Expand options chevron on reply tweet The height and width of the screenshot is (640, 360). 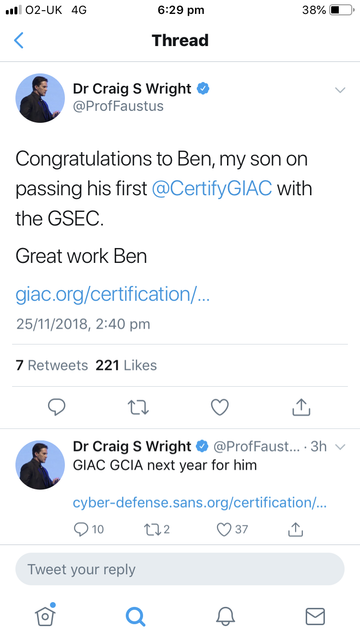click(x=340, y=447)
